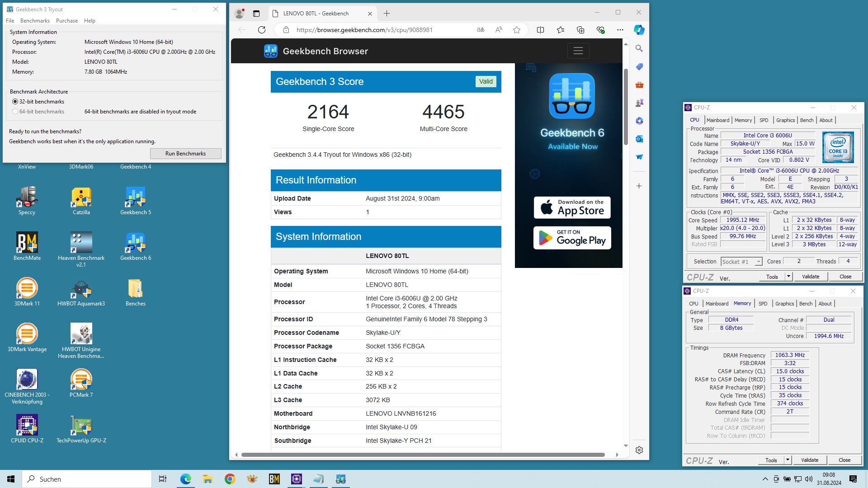
Task: Click BenchMate icon in taskbar
Action: point(274,479)
